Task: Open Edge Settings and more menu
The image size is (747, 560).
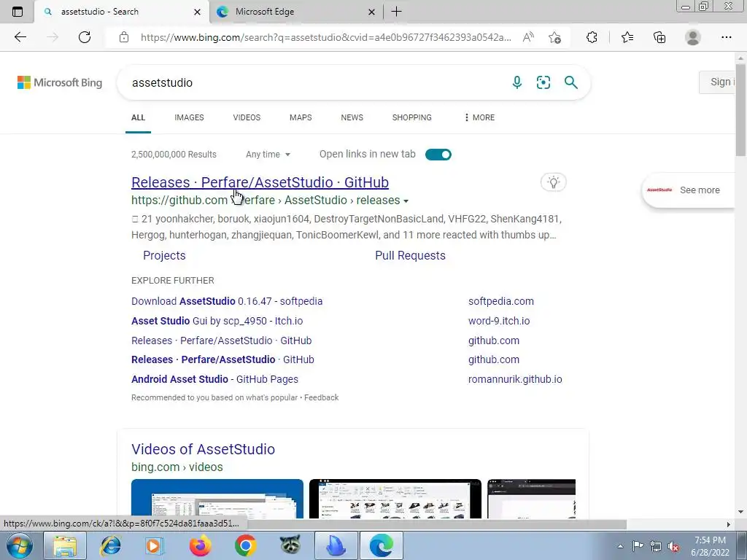Action: [x=726, y=37]
